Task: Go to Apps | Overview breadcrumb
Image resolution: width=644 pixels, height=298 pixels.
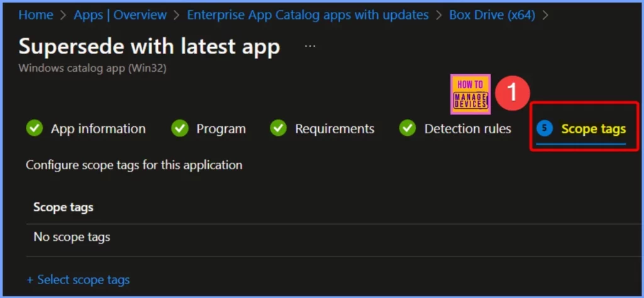Action: pyautogui.click(x=120, y=15)
